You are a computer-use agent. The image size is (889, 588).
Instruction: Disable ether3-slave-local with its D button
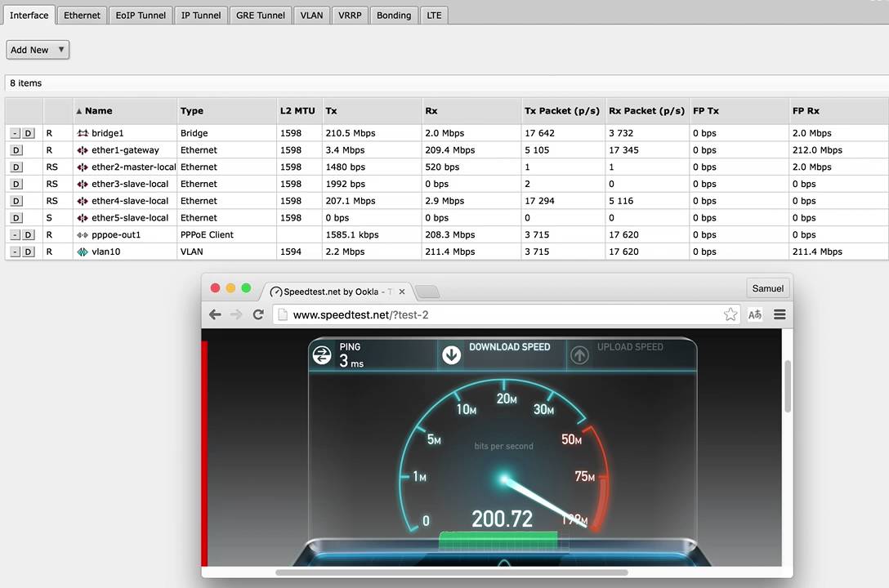point(16,184)
